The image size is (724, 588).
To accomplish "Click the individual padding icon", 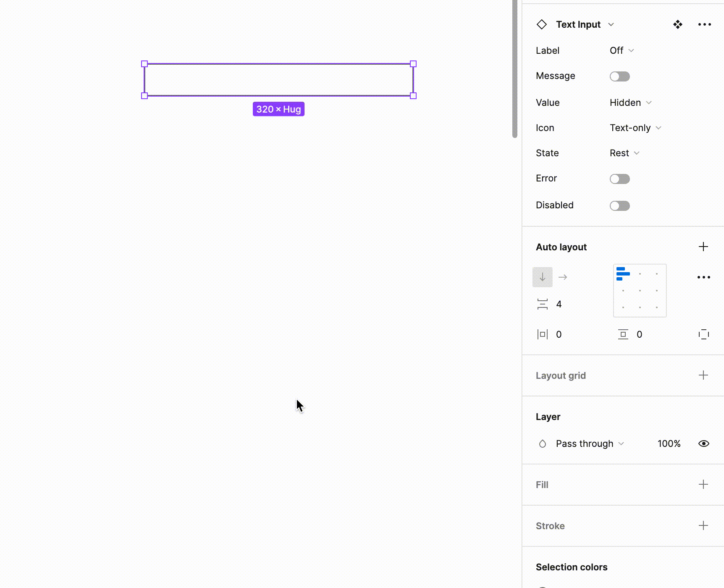I will pyautogui.click(x=703, y=334).
